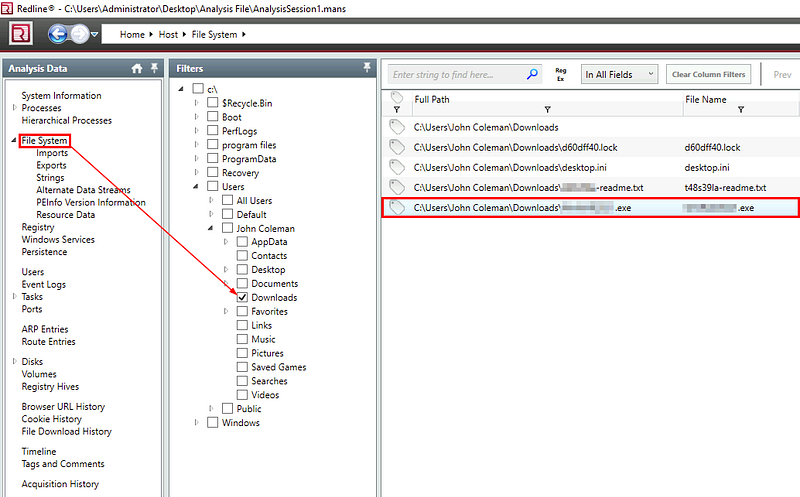Click Home in the breadcrumb
Viewport: 800px width, 497px height.
132,34
